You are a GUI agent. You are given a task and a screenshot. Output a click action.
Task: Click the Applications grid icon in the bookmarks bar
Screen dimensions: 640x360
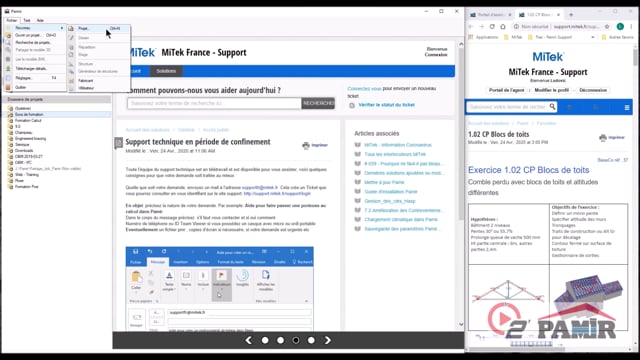472,37
